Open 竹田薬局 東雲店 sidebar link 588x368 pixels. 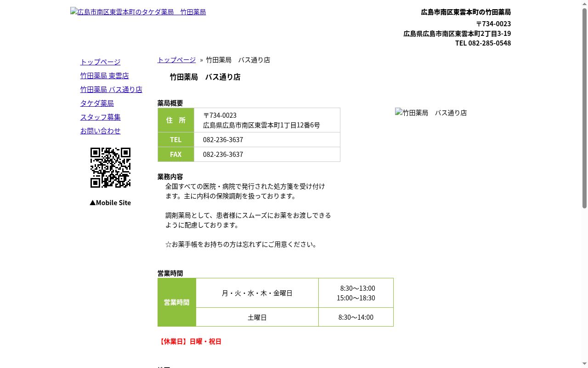click(x=104, y=75)
